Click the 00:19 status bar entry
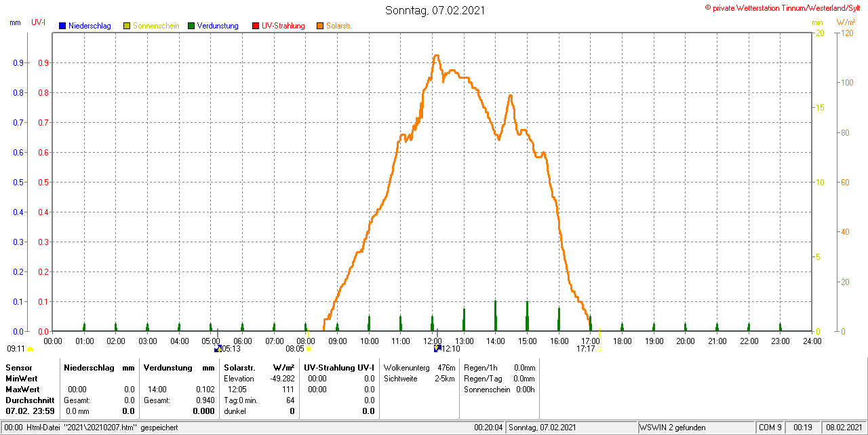Viewport: 868px width, 435px height. pos(803,428)
